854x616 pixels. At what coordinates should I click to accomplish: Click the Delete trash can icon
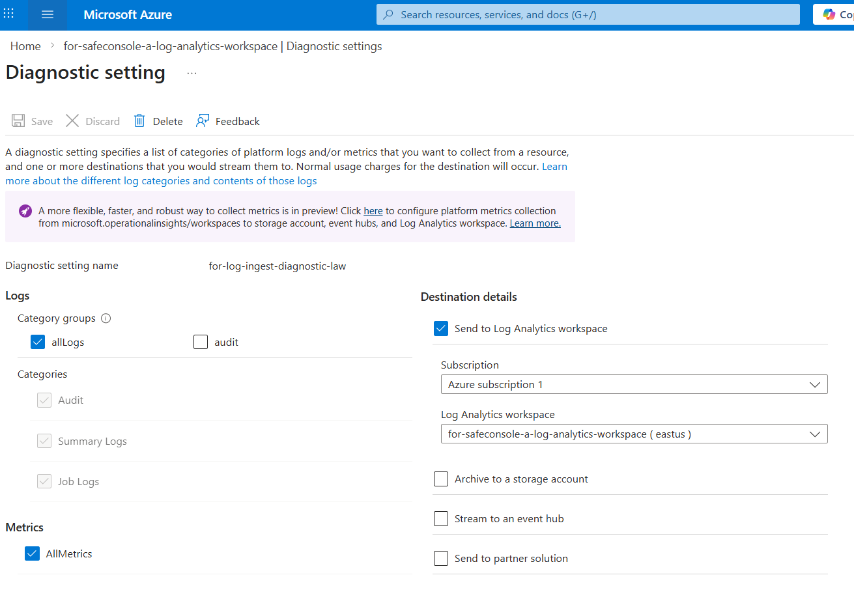tap(139, 121)
